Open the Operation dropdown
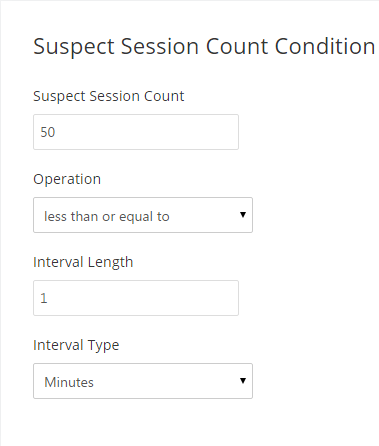The image size is (379, 446). click(x=143, y=215)
